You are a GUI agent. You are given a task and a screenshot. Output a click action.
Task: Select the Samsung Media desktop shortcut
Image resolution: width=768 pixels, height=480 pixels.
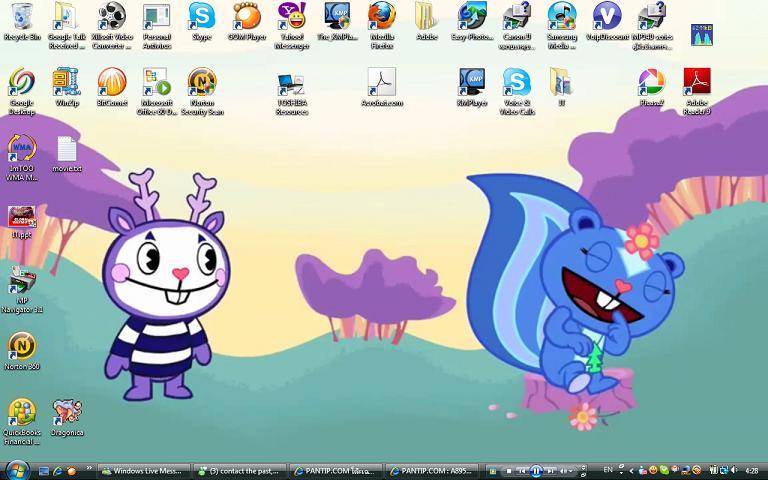(x=562, y=25)
